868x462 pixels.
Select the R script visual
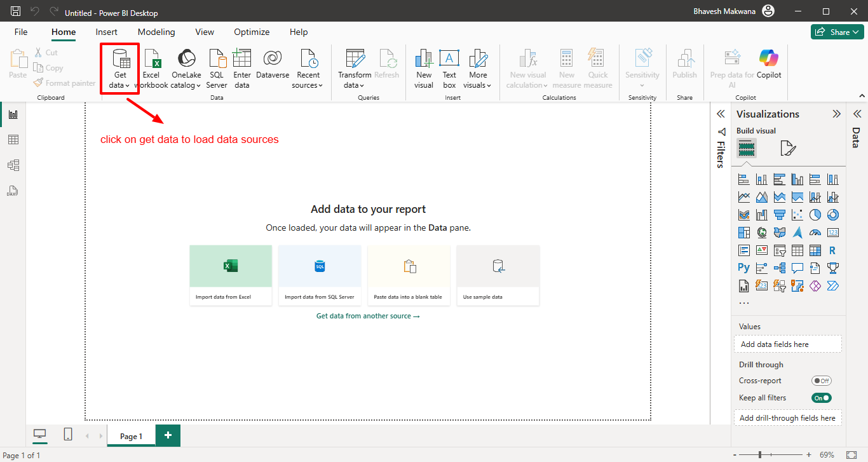coord(832,250)
